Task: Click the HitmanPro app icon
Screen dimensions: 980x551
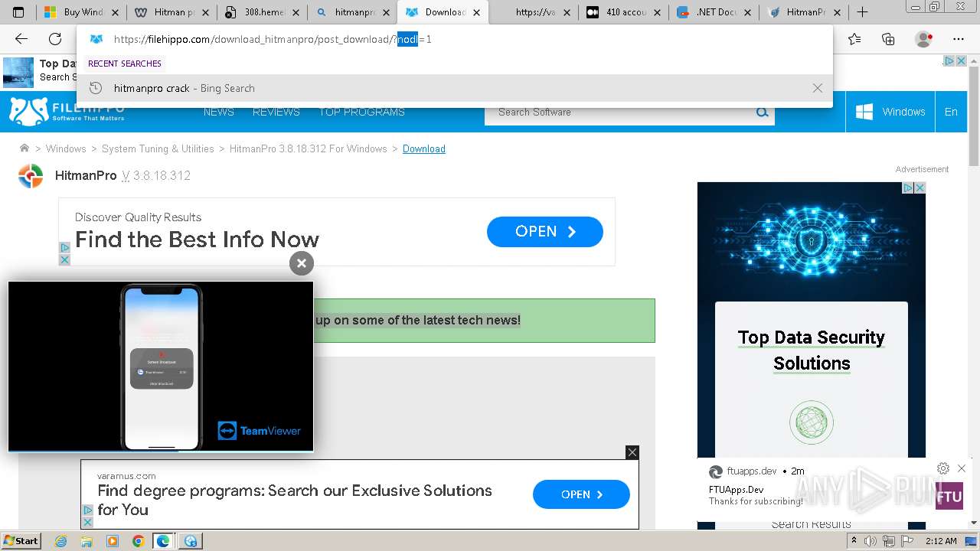Action: pyautogui.click(x=31, y=176)
